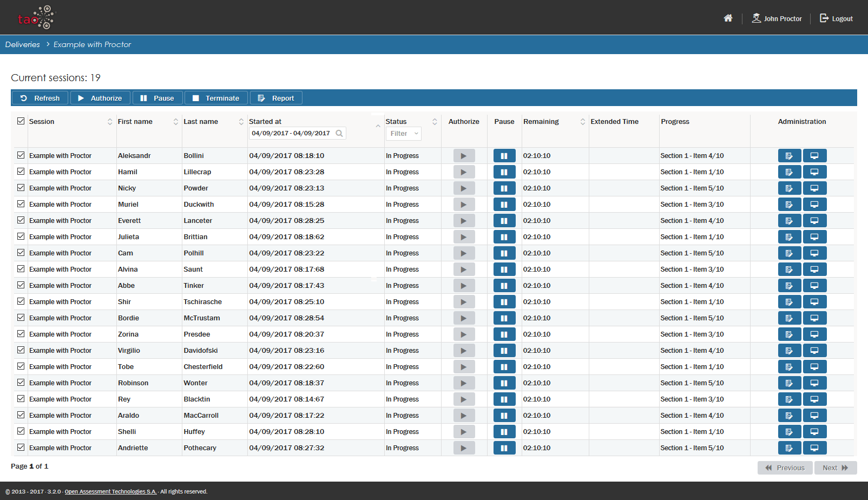Go to Deliveries breadcrumb
Screen dimensions: 868x500
pos(23,44)
